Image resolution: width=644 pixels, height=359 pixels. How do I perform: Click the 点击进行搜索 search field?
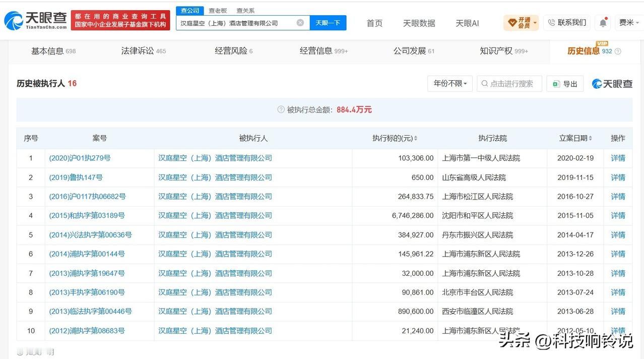[x=509, y=84]
